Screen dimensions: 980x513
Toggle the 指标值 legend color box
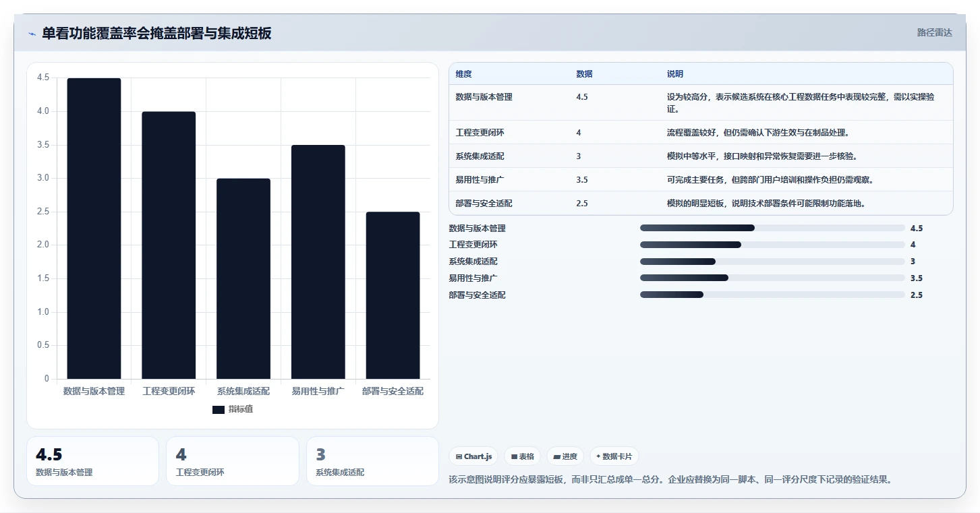[219, 409]
